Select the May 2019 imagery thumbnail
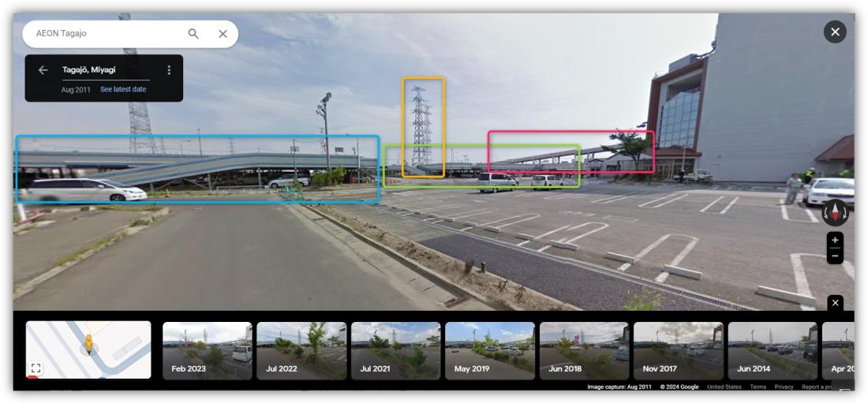Viewport: 868px width, 404px height. point(490,351)
